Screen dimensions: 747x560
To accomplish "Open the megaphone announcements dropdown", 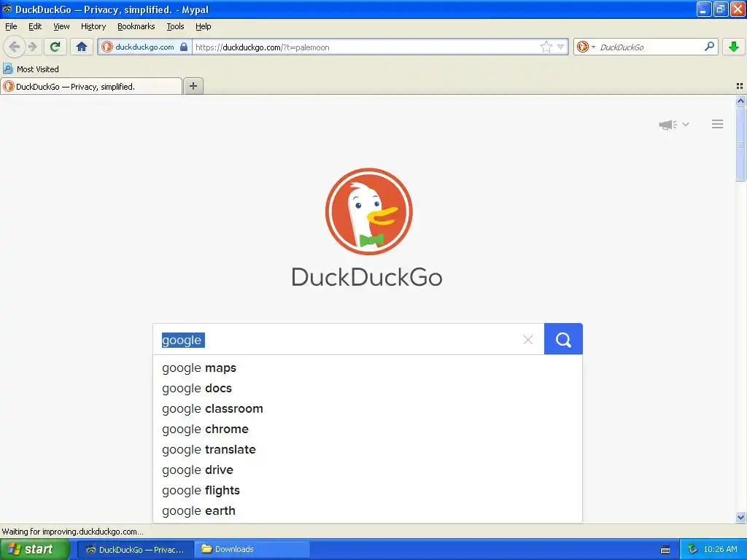I will (673, 125).
